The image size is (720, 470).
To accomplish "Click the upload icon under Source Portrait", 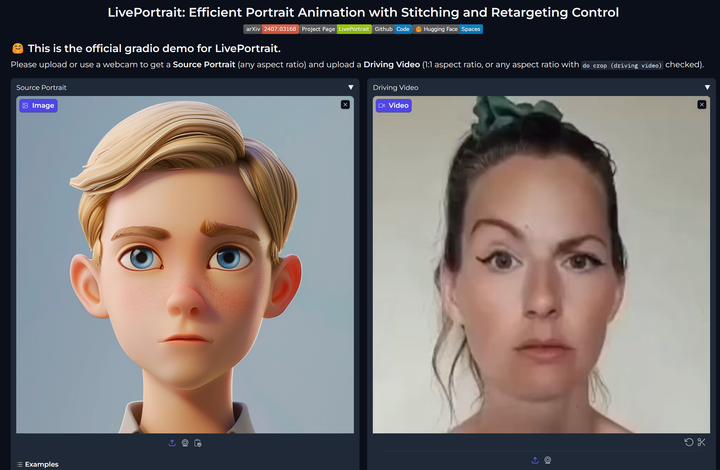I will click(172, 443).
